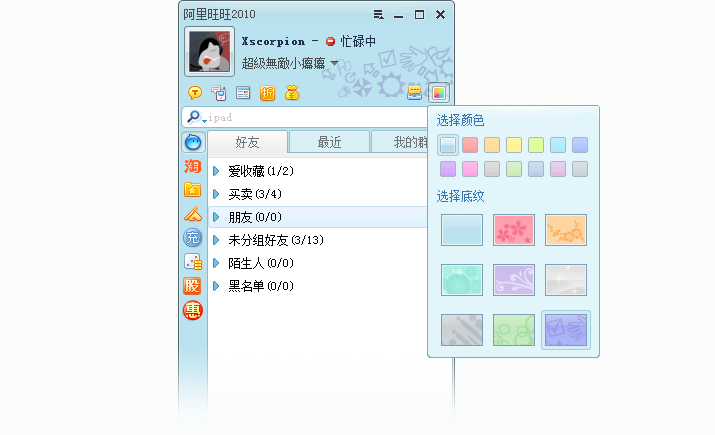Click the yellow speech bubble T icon
The image size is (715, 435).
pyautogui.click(x=195, y=94)
